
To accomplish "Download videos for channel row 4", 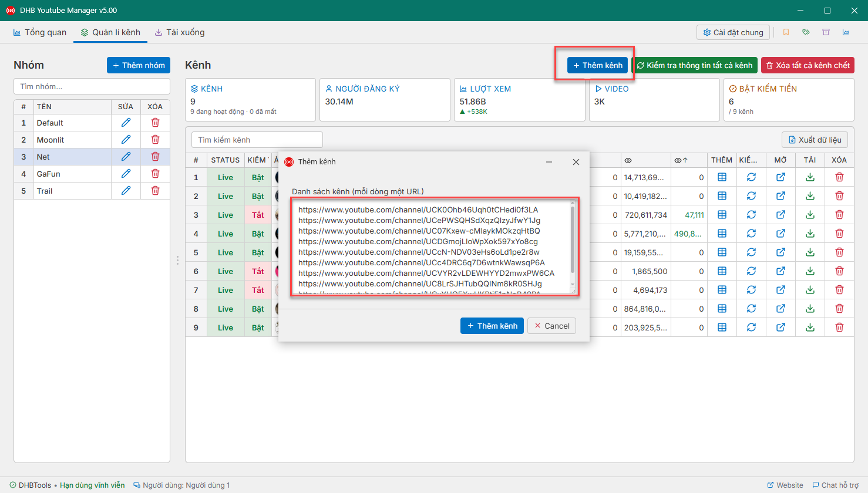I will tap(810, 234).
